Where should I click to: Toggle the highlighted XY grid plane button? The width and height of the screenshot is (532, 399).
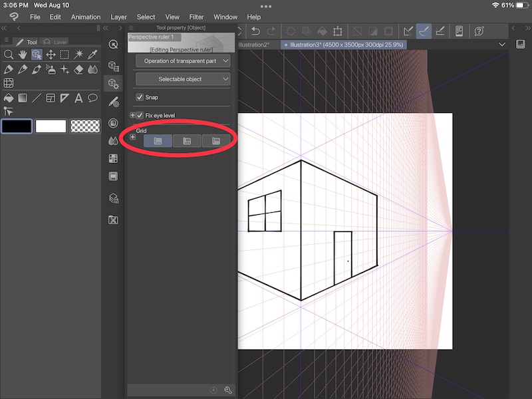pyautogui.click(x=158, y=141)
